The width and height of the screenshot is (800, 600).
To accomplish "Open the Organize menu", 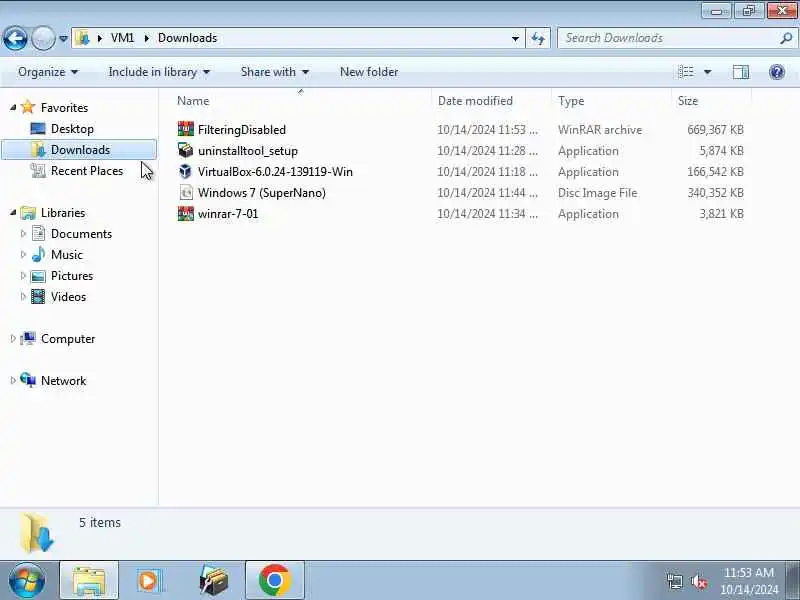I will coord(48,72).
